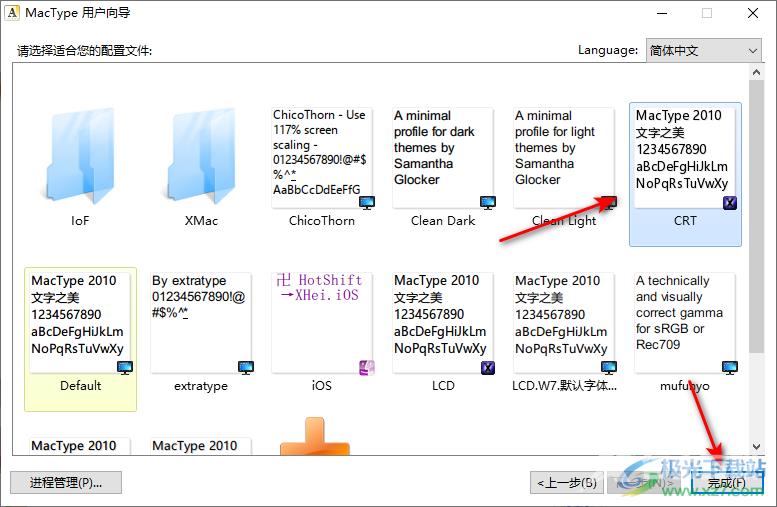Image resolution: width=777 pixels, height=507 pixels.
Task: Minimize the MacType wizard window
Action: click(x=662, y=13)
